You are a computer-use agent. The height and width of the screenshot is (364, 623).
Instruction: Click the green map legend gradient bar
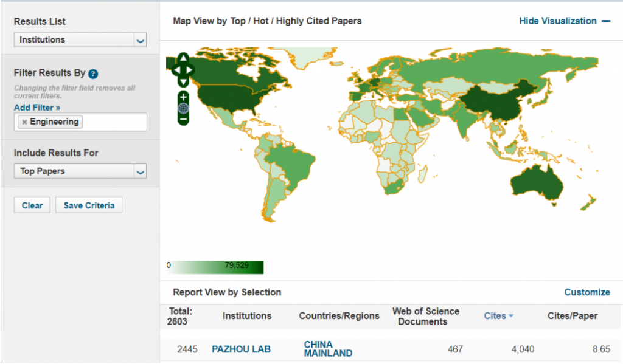[215, 267]
